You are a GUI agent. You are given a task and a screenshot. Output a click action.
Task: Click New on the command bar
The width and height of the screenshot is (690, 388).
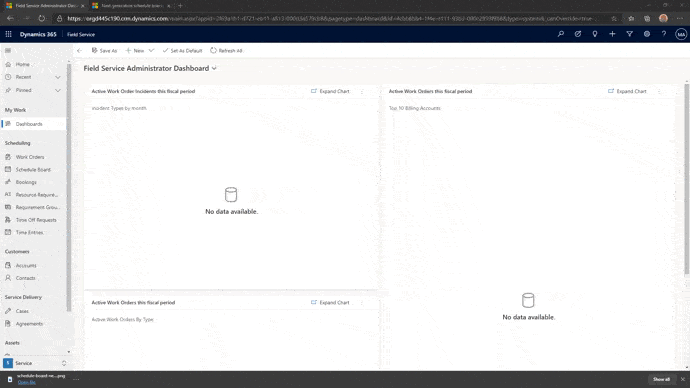coord(135,51)
